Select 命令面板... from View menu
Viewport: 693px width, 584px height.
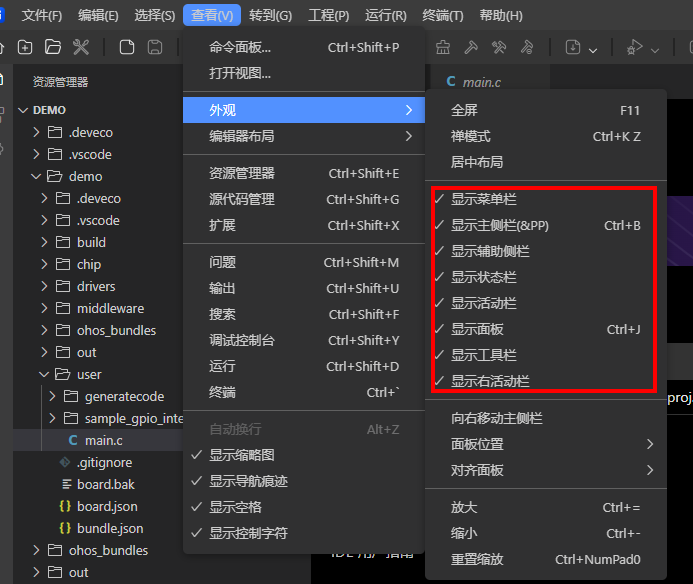coord(240,47)
